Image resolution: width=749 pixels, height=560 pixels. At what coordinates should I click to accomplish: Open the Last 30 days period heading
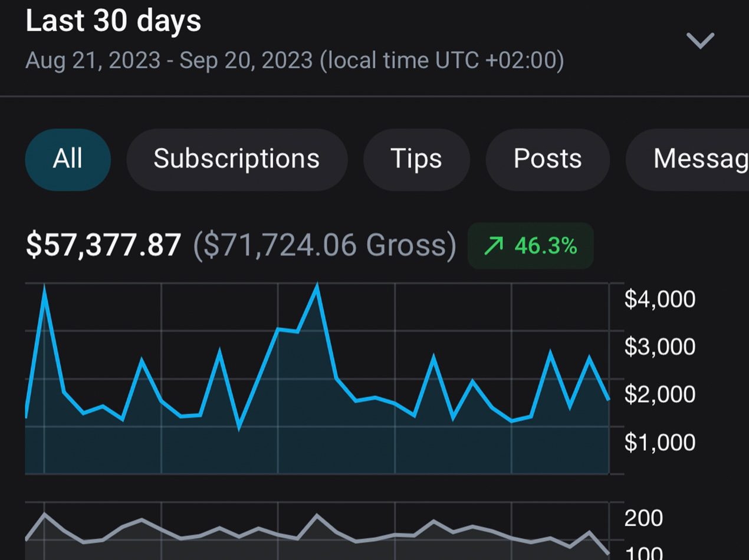[x=114, y=21]
